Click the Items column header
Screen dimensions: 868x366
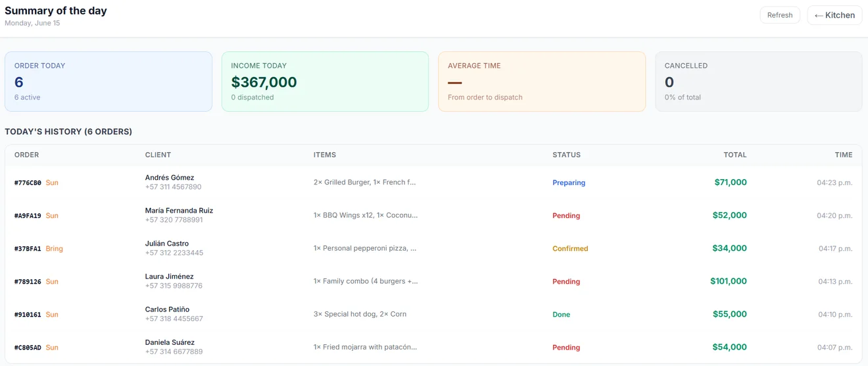pos(325,155)
